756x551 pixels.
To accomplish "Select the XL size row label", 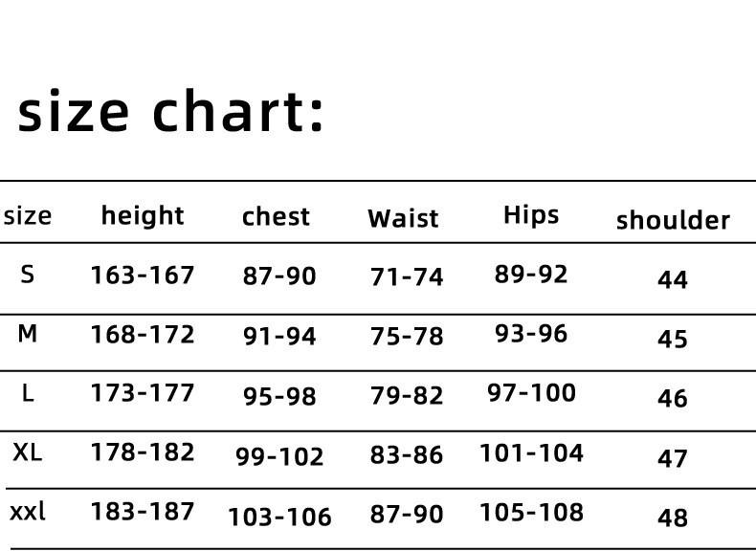I will [28, 452].
